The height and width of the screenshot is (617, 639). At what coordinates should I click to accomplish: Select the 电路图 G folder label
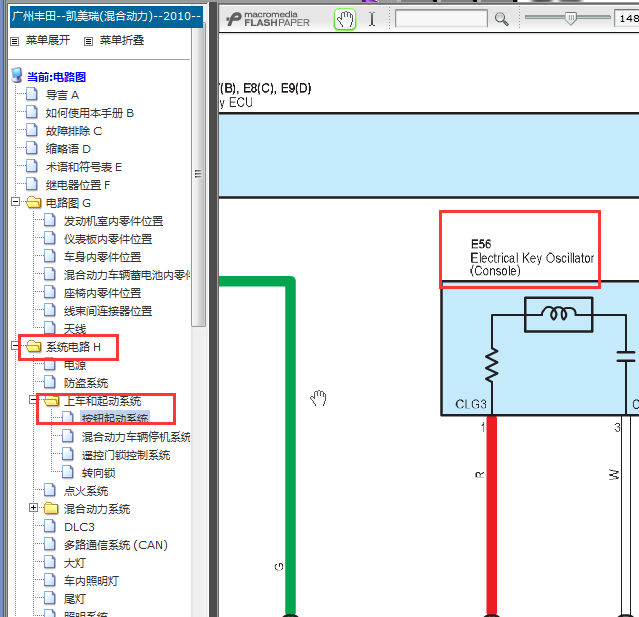click(68, 203)
